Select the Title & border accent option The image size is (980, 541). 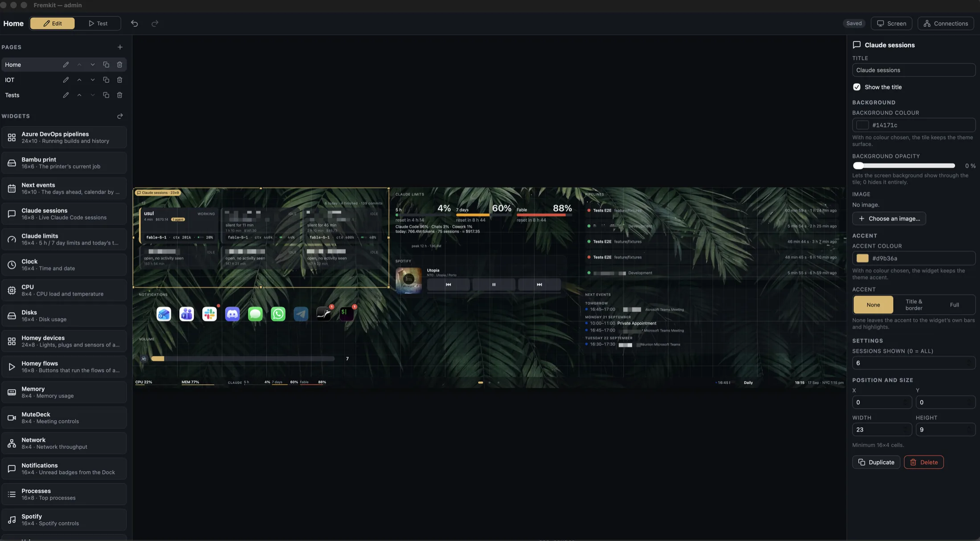coord(914,305)
